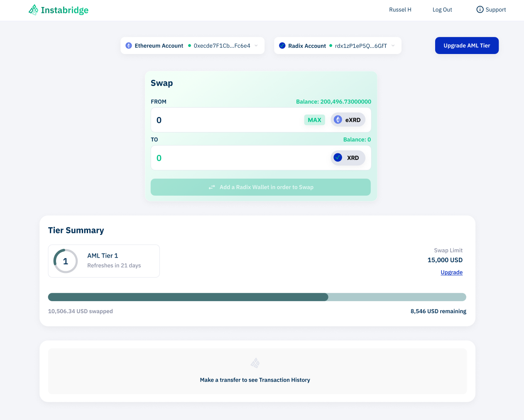Click the Radix address rdx1zP1eP5Q...6GfT

(x=361, y=46)
